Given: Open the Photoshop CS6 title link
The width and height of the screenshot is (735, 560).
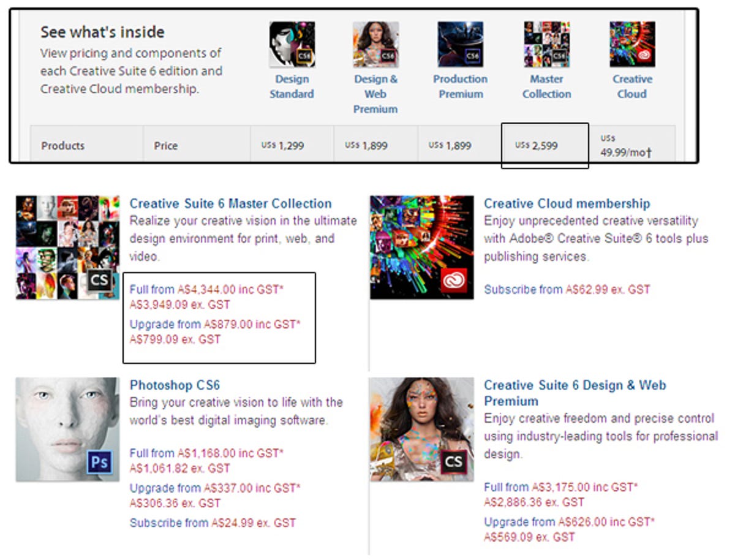Looking at the screenshot, I should [x=175, y=385].
